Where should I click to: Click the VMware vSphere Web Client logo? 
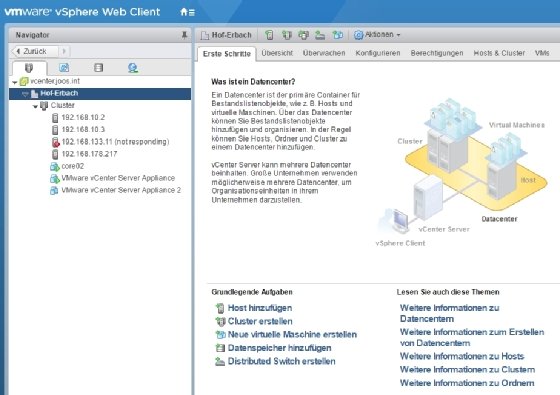[82, 12]
